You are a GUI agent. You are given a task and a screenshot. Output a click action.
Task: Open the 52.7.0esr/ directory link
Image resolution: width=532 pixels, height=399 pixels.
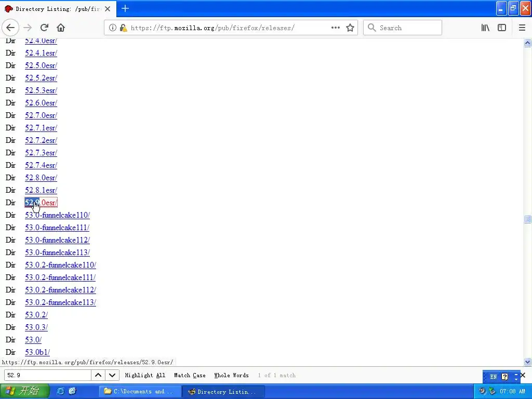pyautogui.click(x=41, y=115)
